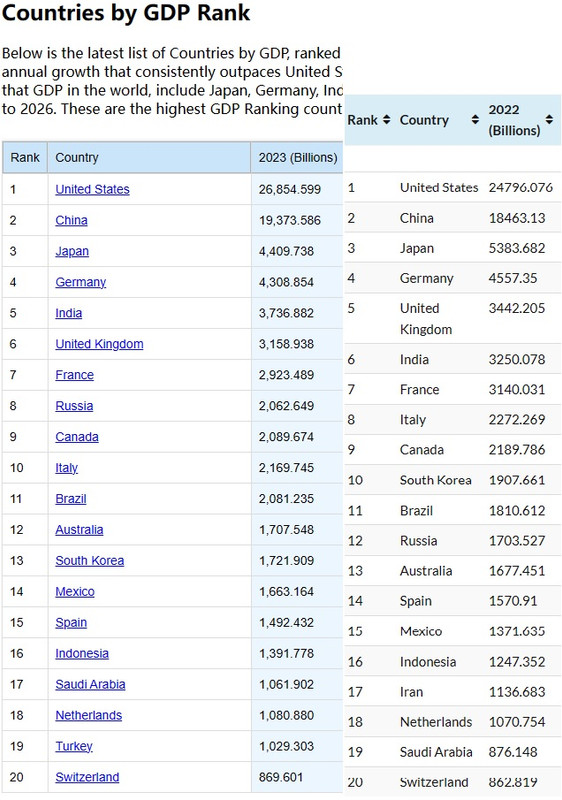Select the value 1136.683
Screen dimensions: 562x800
click(517, 692)
